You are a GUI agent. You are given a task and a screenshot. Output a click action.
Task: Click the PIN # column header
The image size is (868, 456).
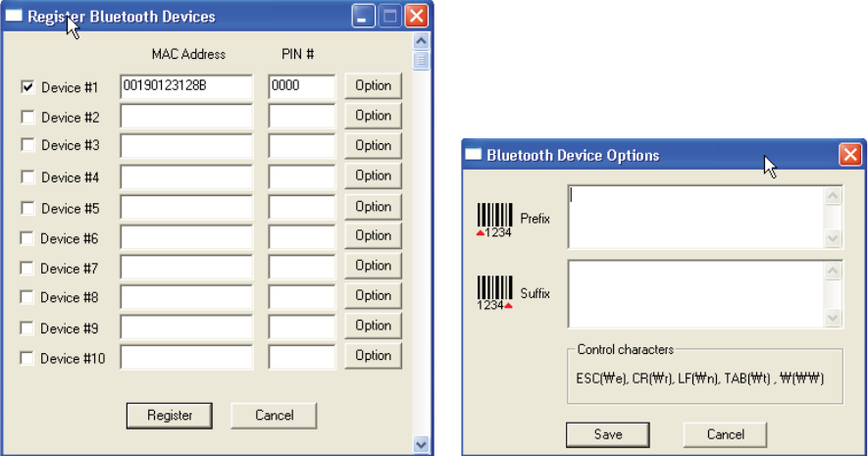(298, 54)
